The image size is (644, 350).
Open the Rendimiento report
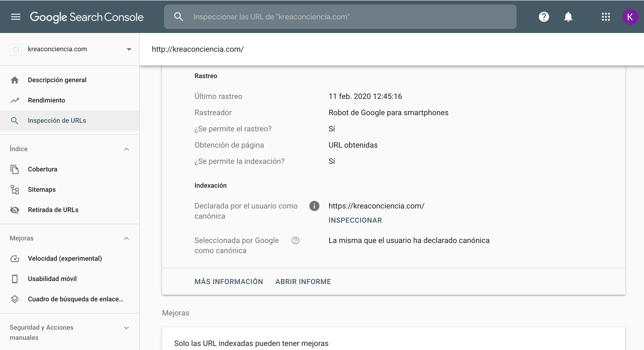(x=70, y=100)
